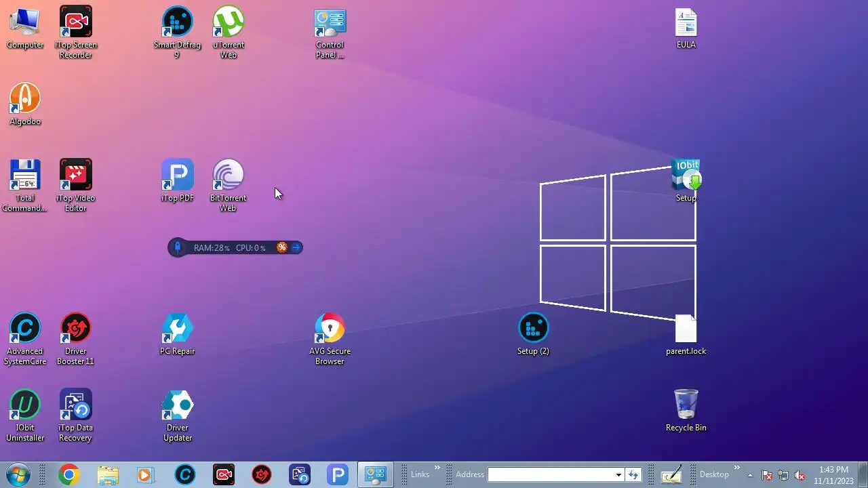Open Control Panel desktop shortcut

[x=330, y=32]
